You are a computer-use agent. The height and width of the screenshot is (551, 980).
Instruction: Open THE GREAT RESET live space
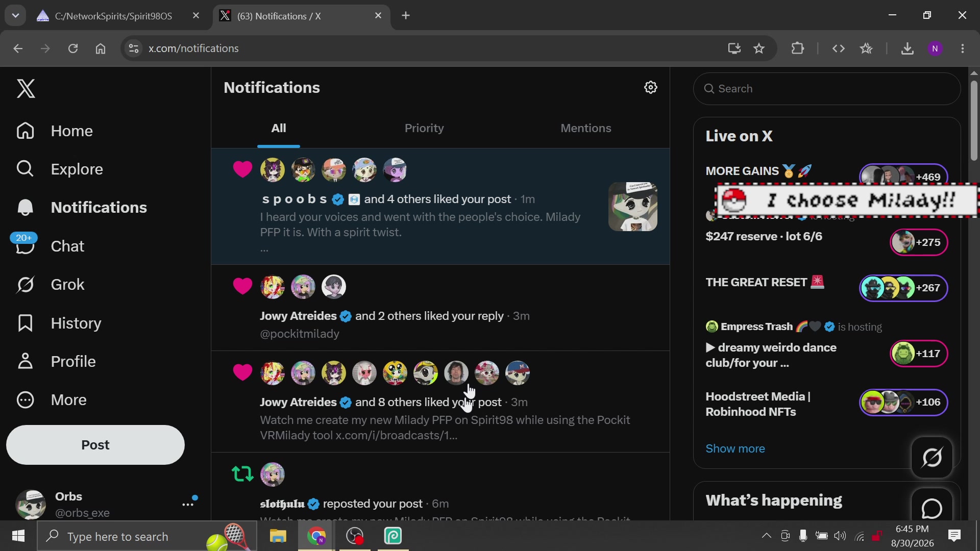[x=826, y=287]
